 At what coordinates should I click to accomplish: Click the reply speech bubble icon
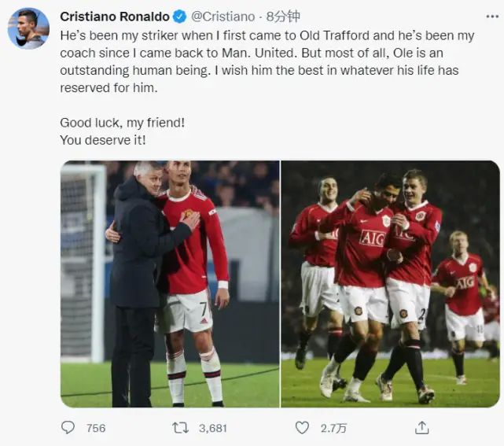(x=68, y=428)
